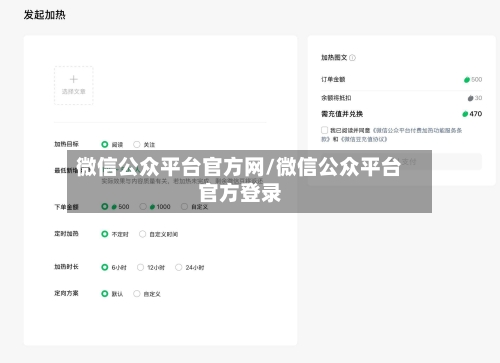Set 加热时长 to 24小时
Viewport: 500px width, 363px height.
click(x=179, y=267)
